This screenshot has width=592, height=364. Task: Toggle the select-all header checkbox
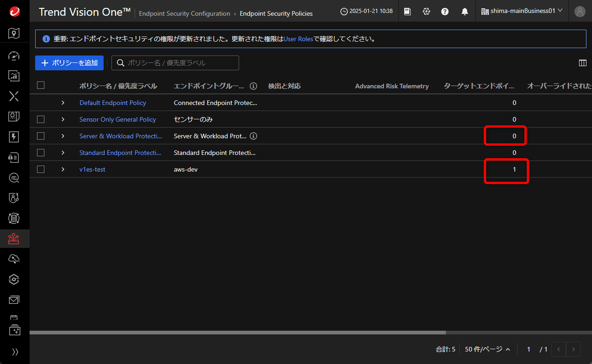pyautogui.click(x=41, y=85)
